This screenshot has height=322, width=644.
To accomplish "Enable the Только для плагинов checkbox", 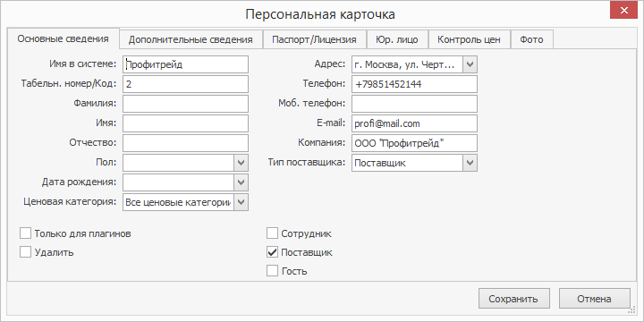I will 25,233.
